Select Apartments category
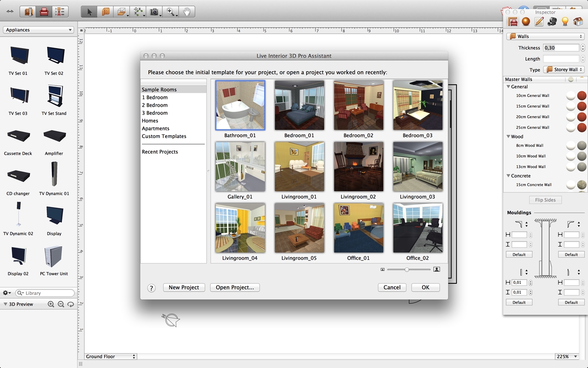This screenshot has height=368, width=588. pos(173,129)
